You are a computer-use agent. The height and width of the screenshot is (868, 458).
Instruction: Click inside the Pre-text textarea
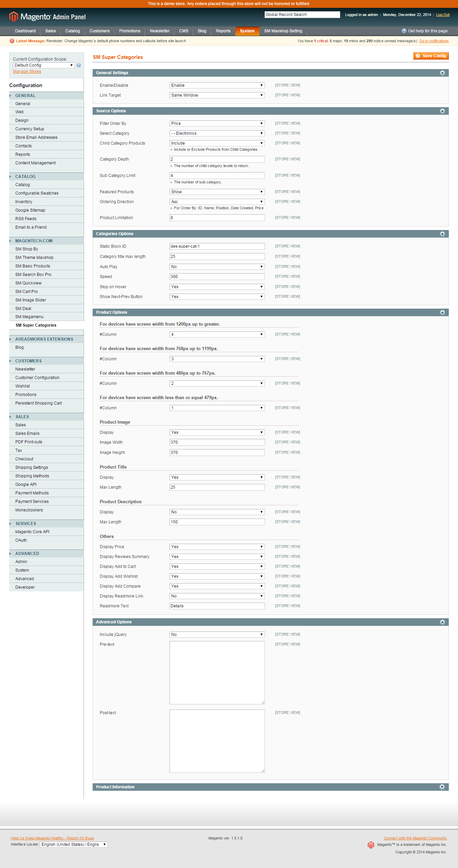(x=217, y=673)
